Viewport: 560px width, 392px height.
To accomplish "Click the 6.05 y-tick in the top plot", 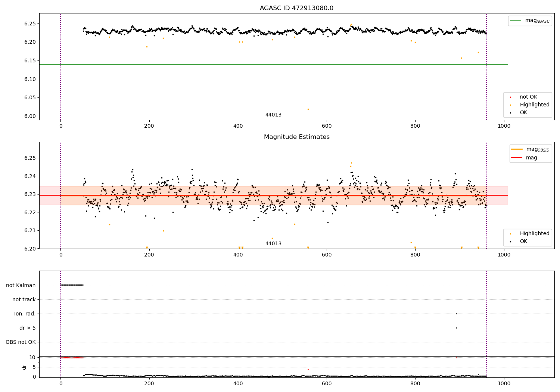I will tap(29, 97).
